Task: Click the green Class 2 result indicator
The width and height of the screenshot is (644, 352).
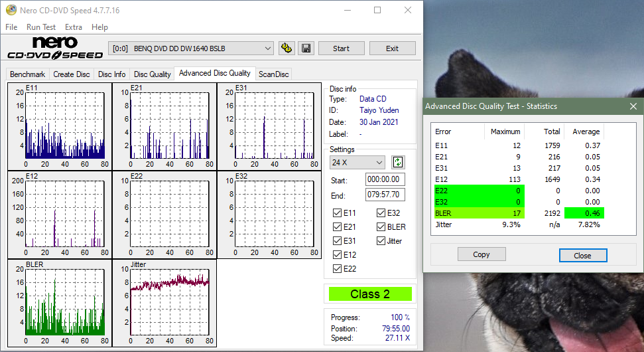Action: pyautogui.click(x=370, y=294)
